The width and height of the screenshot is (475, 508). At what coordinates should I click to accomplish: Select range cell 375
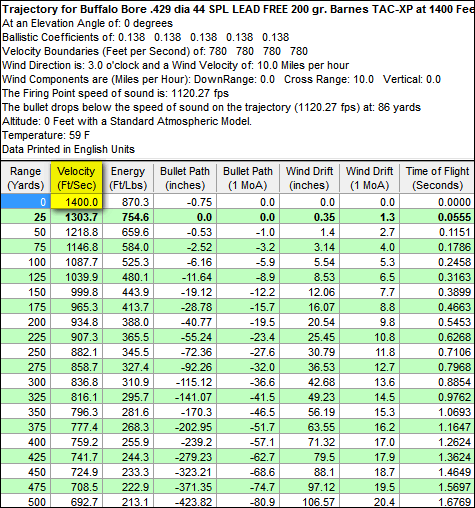[25, 427]
